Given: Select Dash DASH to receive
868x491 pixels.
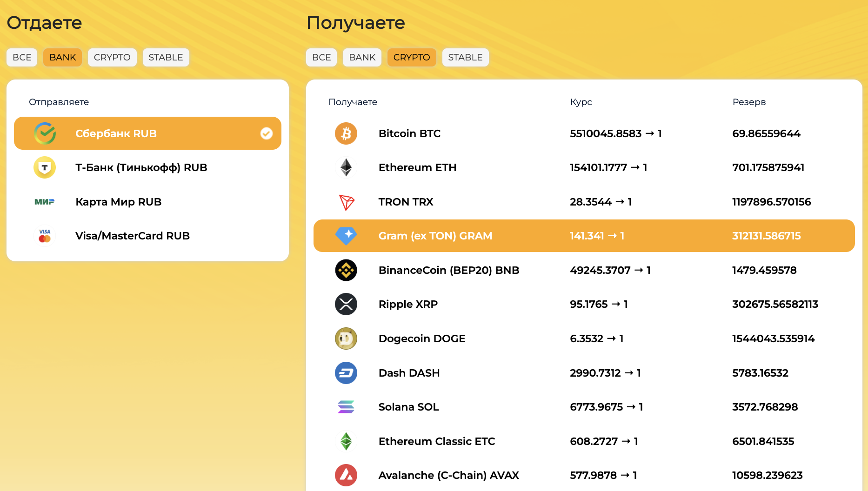Looking at the screenshot, I should pos(584,373).
